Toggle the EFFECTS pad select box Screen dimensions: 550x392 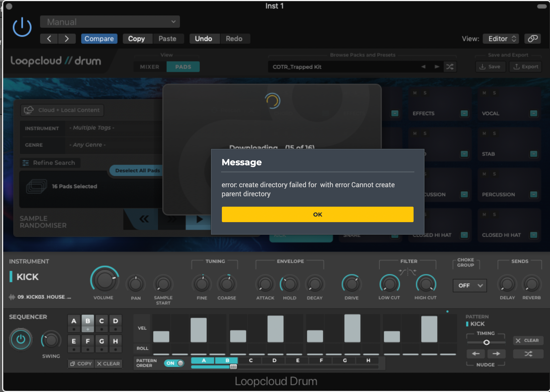(464, 113)
